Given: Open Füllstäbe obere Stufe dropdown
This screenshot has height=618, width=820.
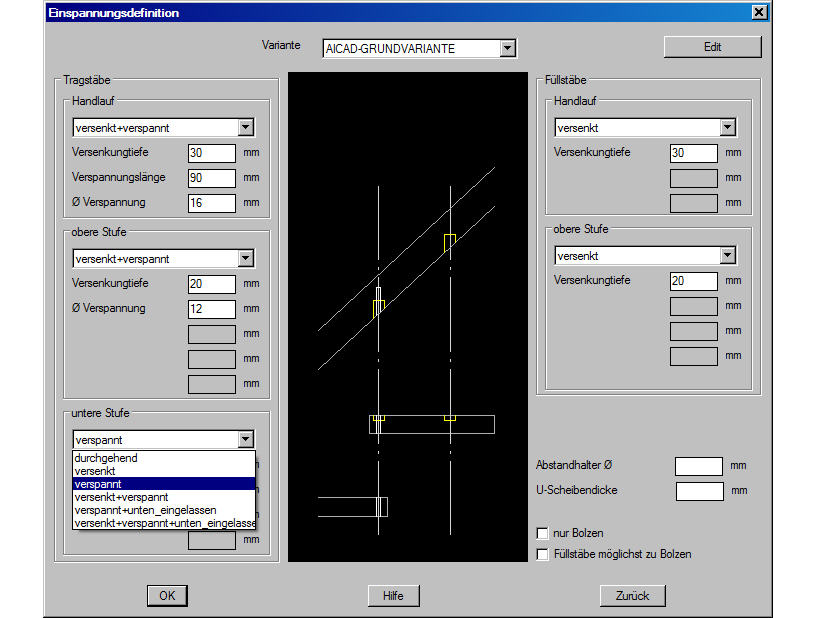Looking at the screenshot, I should pos(727,255).
